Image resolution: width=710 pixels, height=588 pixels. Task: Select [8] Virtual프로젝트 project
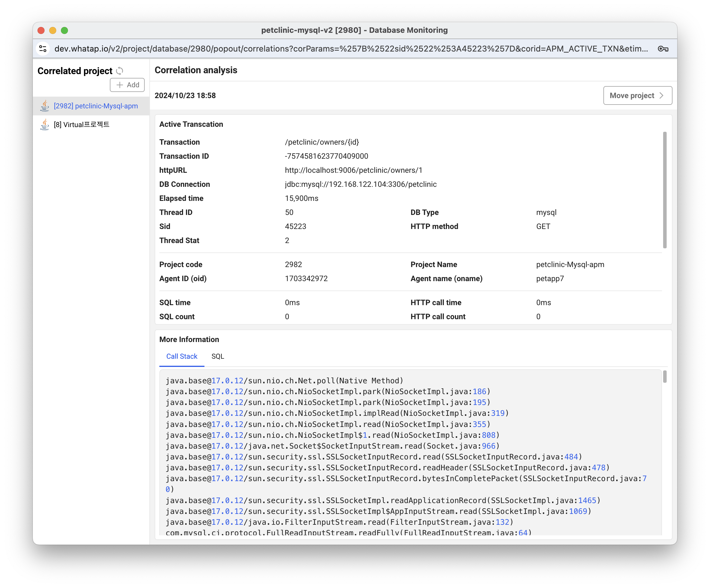(x=91, y=124)
